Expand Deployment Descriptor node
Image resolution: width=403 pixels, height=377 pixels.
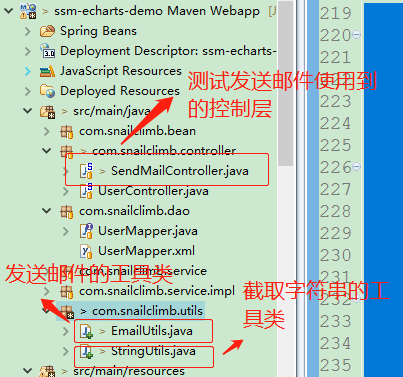tap(28, 51)
